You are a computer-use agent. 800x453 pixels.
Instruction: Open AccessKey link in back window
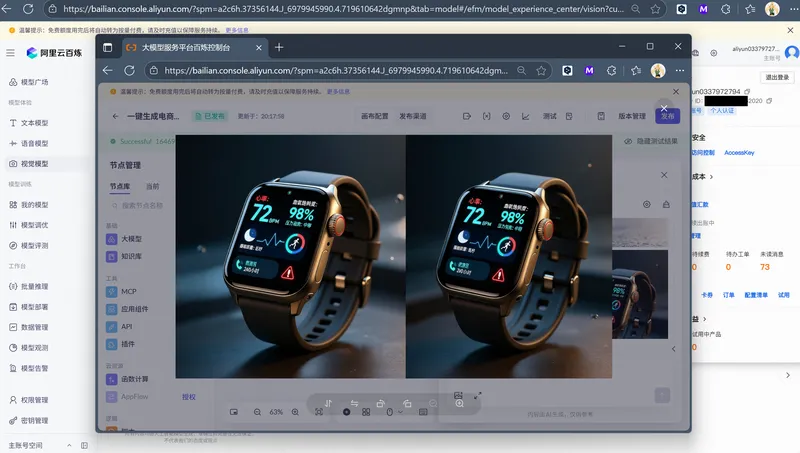click(739, 153)
